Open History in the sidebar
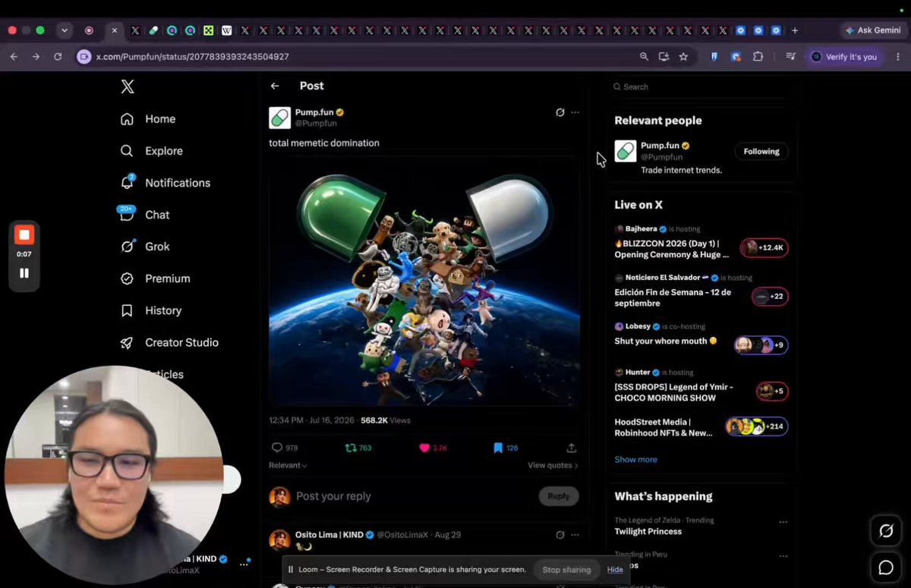This screenshot has height=588, width=911. (151, 310)
